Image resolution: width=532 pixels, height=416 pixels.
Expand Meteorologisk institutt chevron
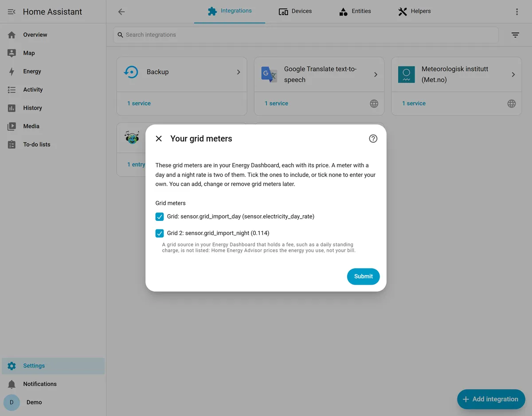(513, 75)
